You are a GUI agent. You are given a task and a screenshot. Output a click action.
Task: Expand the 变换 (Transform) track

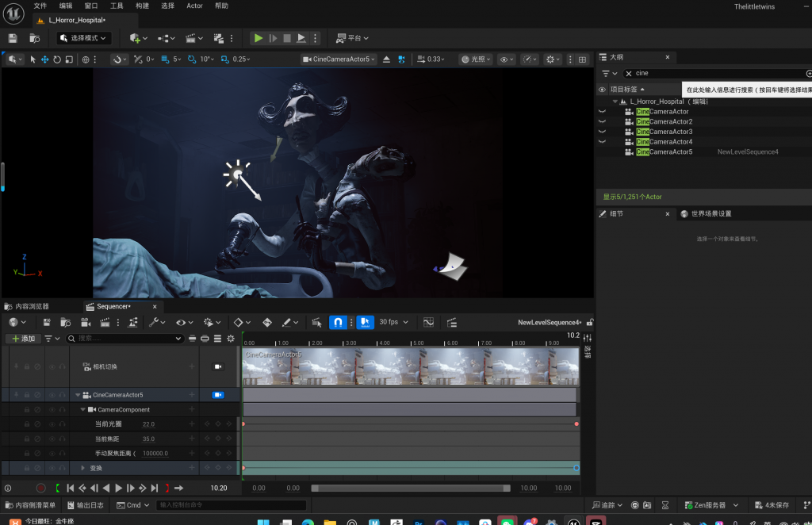coord(82,468)
